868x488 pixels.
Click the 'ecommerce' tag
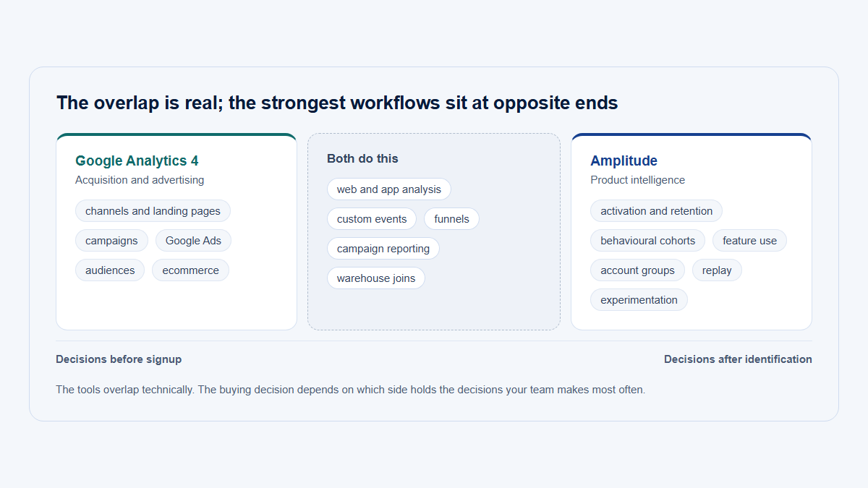click(190, 270)
